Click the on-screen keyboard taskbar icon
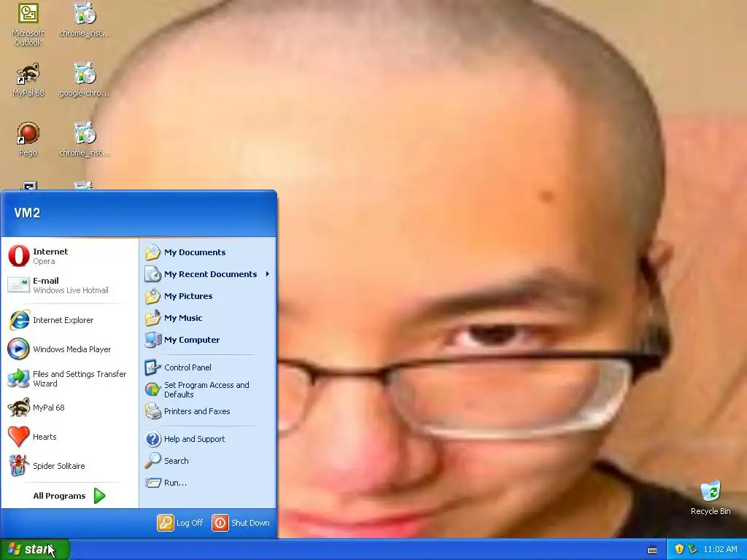This screenshot has height=560, width=747. click(x=652, y=550)
